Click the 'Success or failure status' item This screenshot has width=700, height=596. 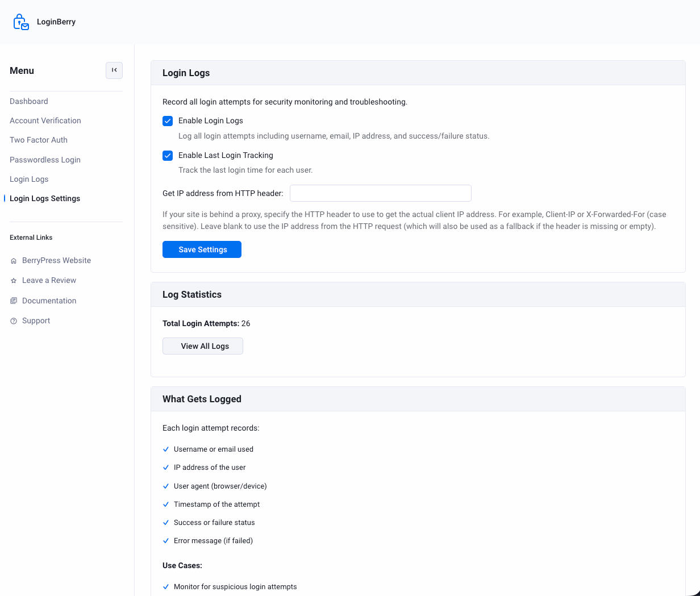214,523
